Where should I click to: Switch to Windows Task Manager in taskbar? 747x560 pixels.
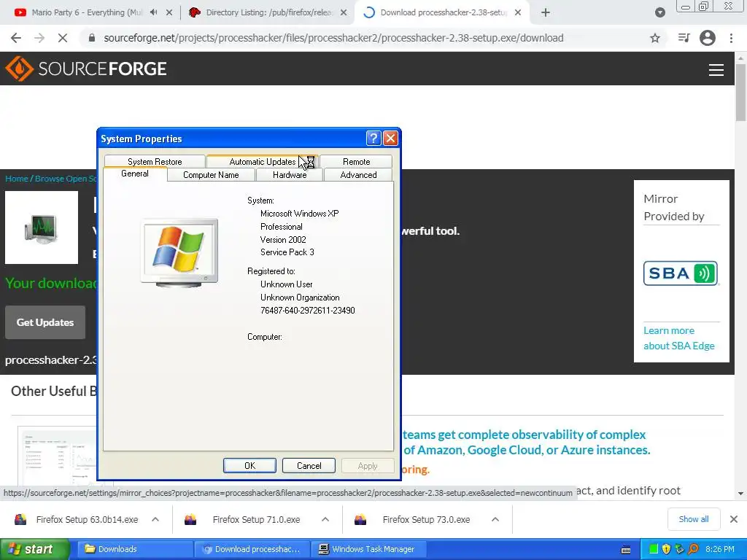pos(368,549)
